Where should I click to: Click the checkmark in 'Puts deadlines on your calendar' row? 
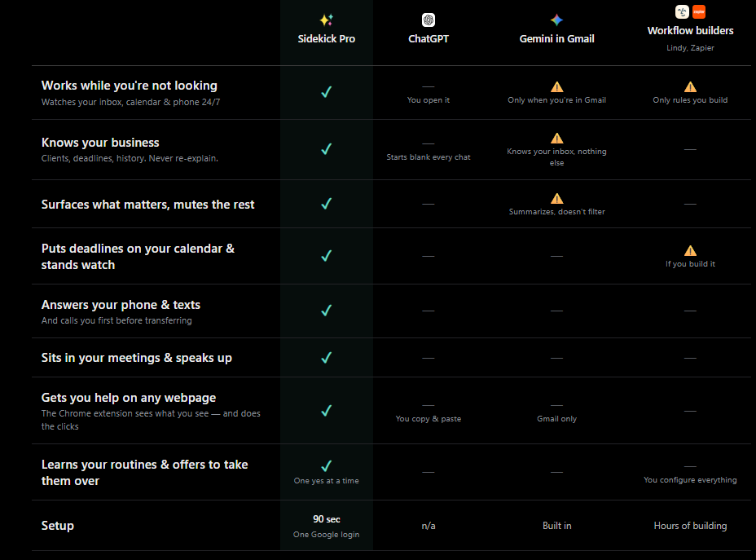(x=327, y=256)
